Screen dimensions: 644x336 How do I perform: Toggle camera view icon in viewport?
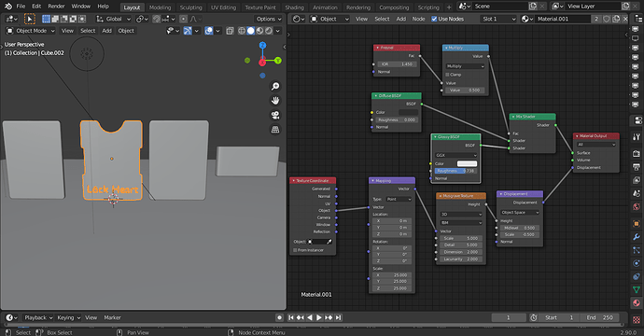coord(275,115)
